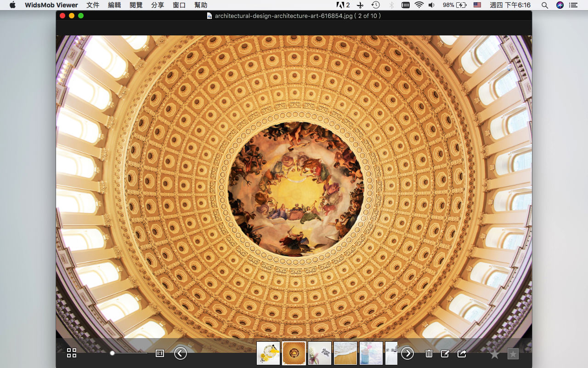Screen dimensions: 588x368
Task: Open the 窗口 menu
Action: click(x=179, y=5)
